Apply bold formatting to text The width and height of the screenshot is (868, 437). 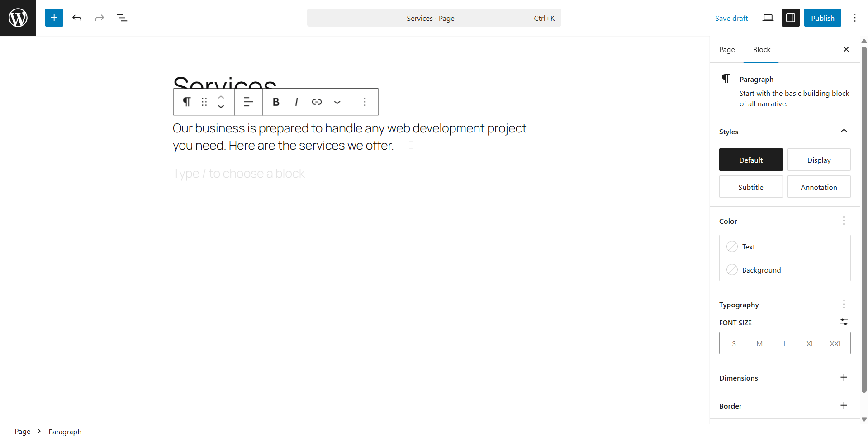pyautogui.click(x=276, y=102)
